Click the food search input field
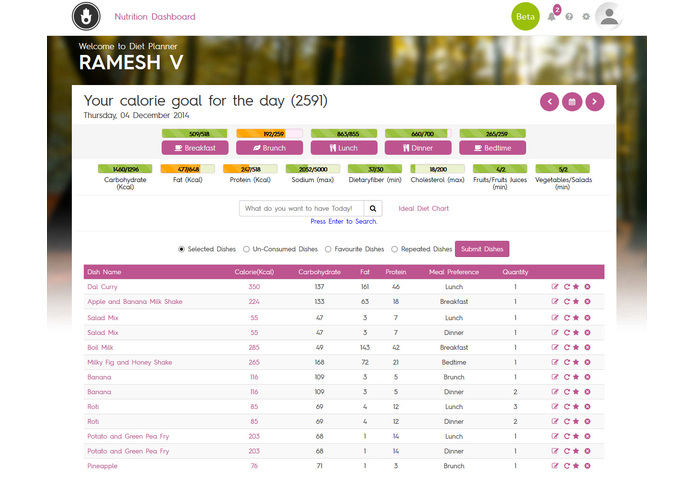Viewport: 695px width, 494px height. (x=301, y=208)
